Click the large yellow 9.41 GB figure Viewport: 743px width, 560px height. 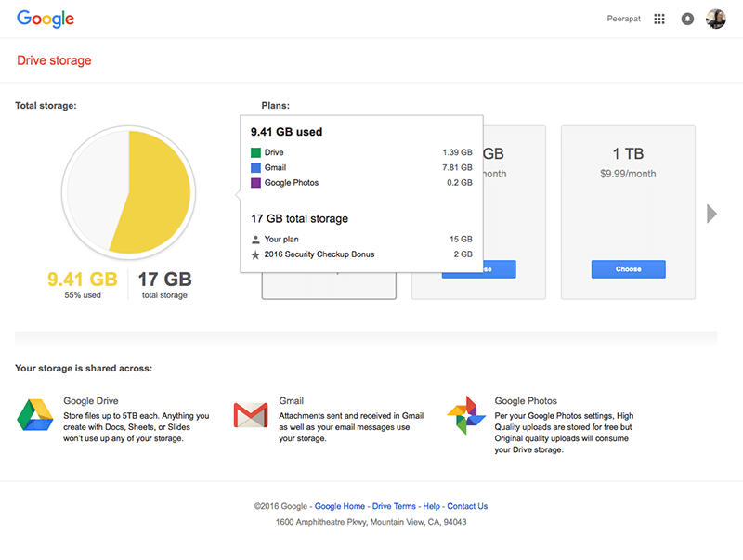point(83,280)
